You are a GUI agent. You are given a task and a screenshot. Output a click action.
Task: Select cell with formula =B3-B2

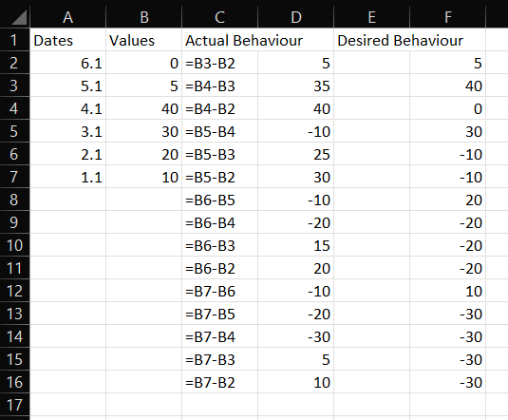pos(220,63)
